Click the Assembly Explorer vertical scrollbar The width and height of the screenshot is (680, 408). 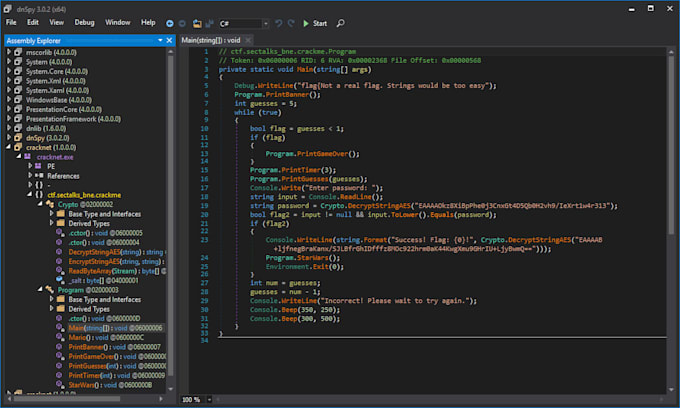[x=170, y=217]
